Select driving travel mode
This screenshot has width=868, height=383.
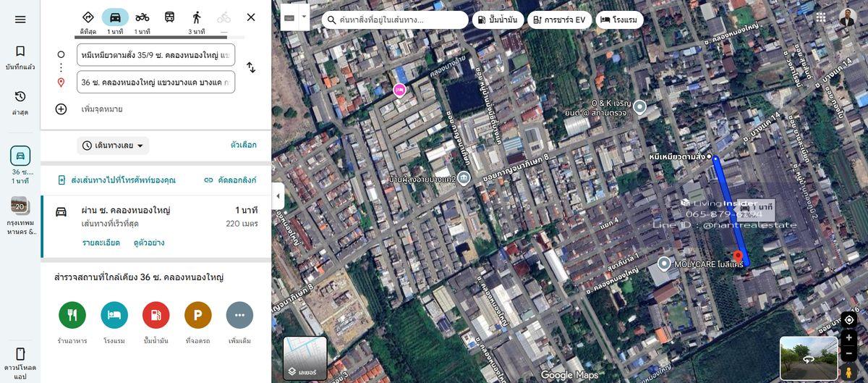point(115,18)
